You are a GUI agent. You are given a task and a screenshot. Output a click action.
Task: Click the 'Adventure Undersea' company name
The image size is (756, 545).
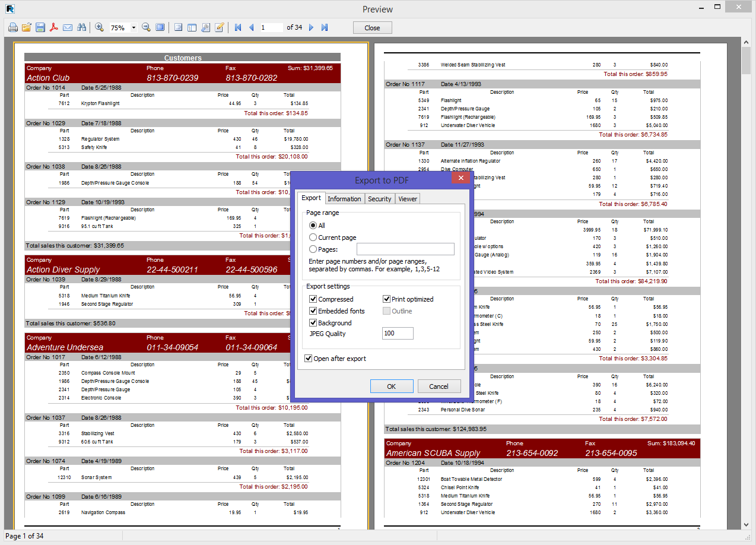pyautogui.click(x=65, y=347)
